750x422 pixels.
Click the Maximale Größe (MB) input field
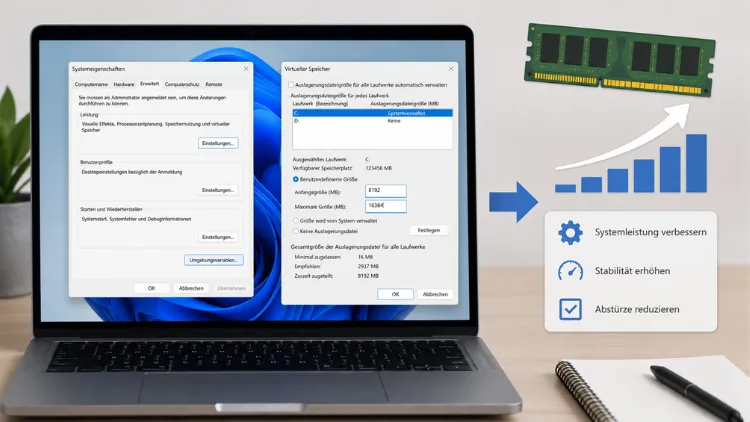click(386, 206)
